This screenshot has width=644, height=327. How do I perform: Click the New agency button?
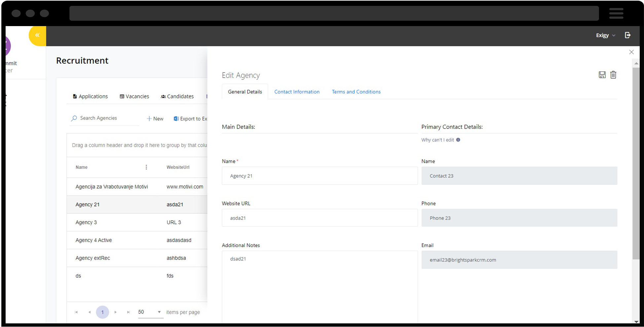tap(155, 119)
